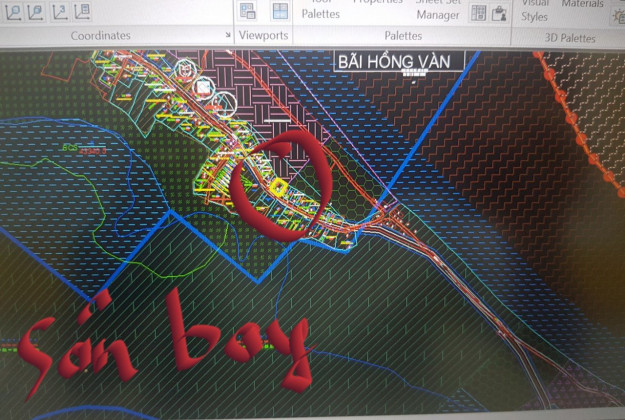Screen dimensions: 625x420
Task: Open the calculator icon beside Sheet Set Manager
Action: coord(478,12)
